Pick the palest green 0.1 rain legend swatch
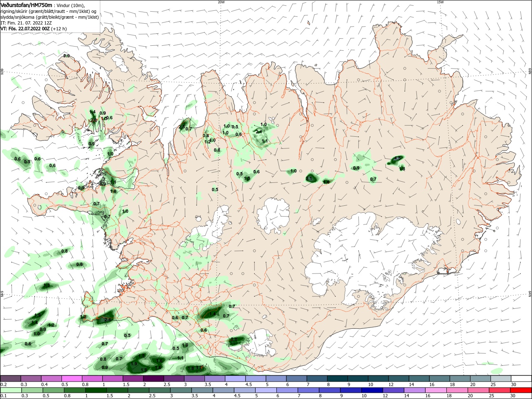The height and width of the screenshot is (399, 532). (10, 390)
